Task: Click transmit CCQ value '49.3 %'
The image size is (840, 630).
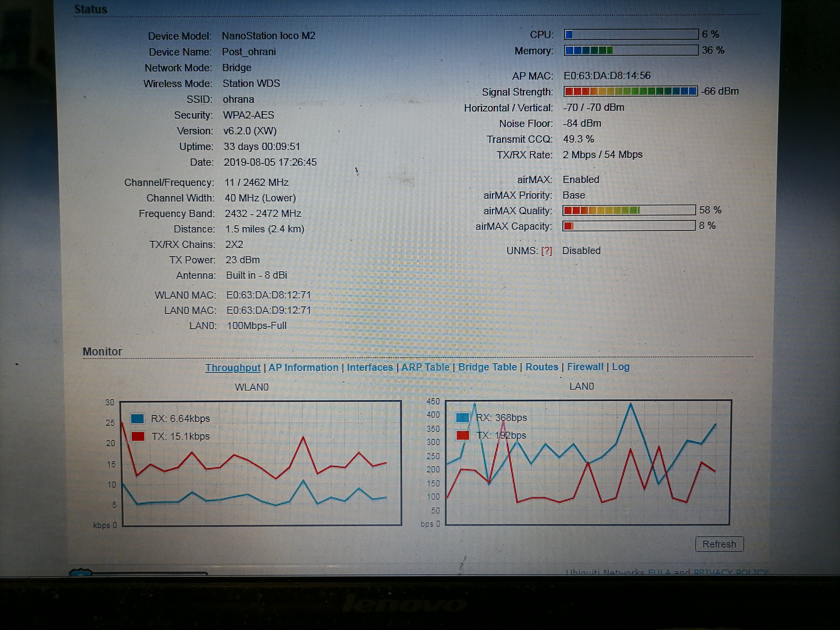Action: tap(578, 139)
